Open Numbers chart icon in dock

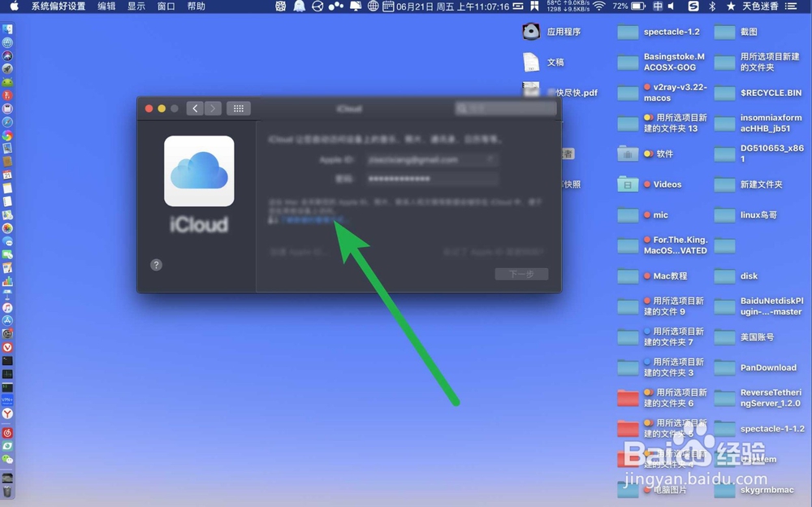[x=7, y=281]
